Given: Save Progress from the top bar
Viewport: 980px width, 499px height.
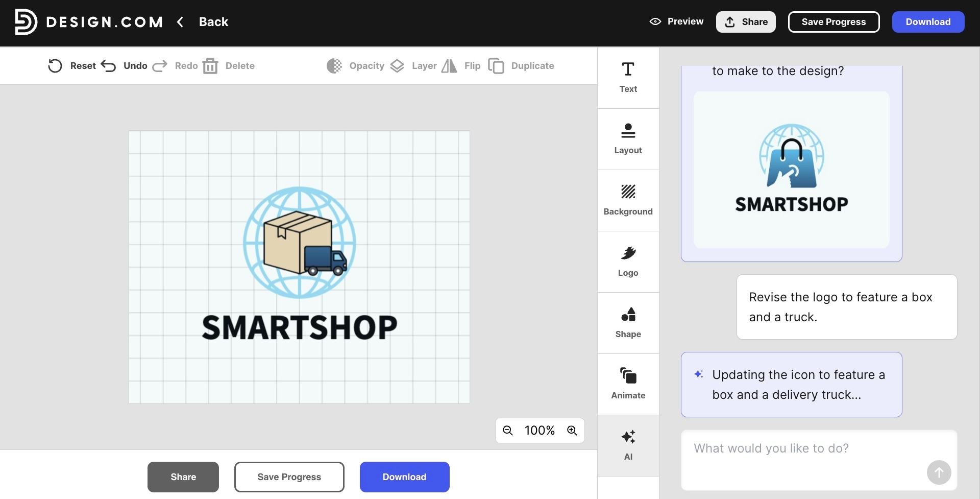Looking at the screenshot, I should pyautogui.click(x=834, y=22).
